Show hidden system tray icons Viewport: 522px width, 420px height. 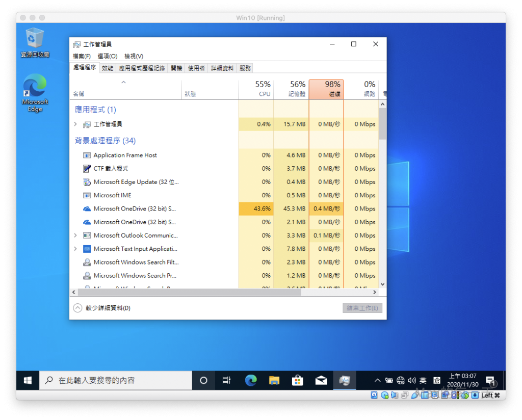pyautogui.click(x=377, y=380)
